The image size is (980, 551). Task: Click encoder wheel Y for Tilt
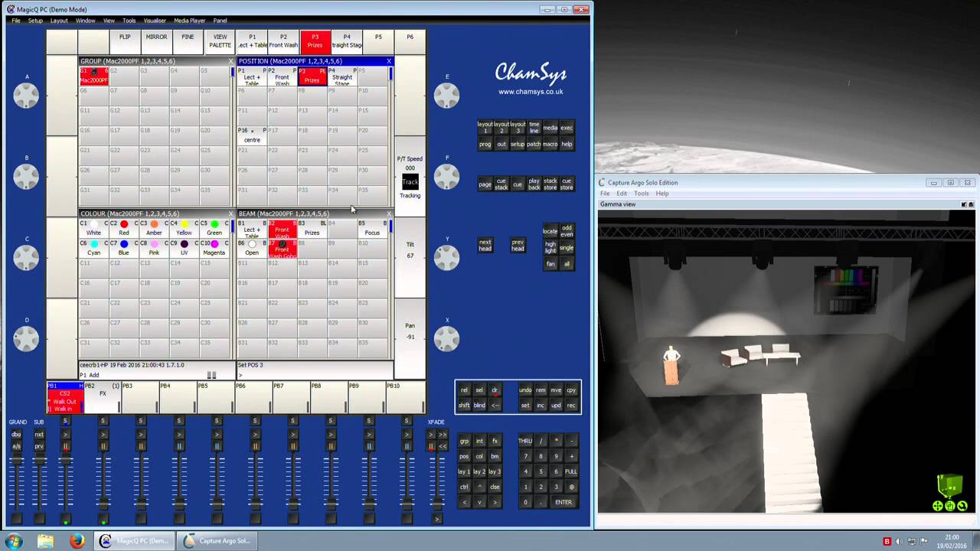(x=447, y=257)
